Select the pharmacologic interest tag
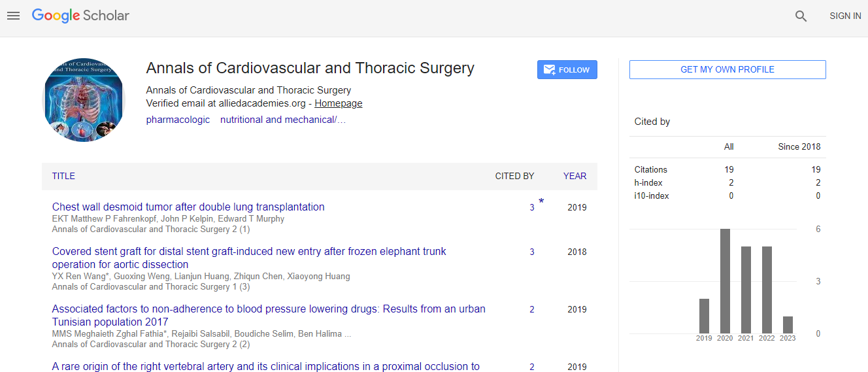 [x=178, y=120]
